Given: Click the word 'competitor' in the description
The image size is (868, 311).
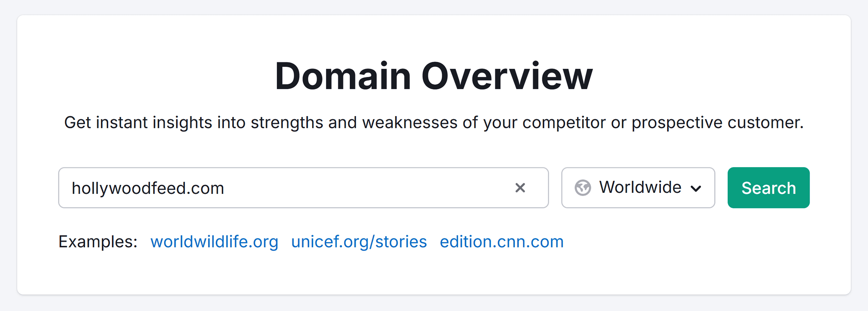Looking at the screenshot, I should tap(564, 123).
